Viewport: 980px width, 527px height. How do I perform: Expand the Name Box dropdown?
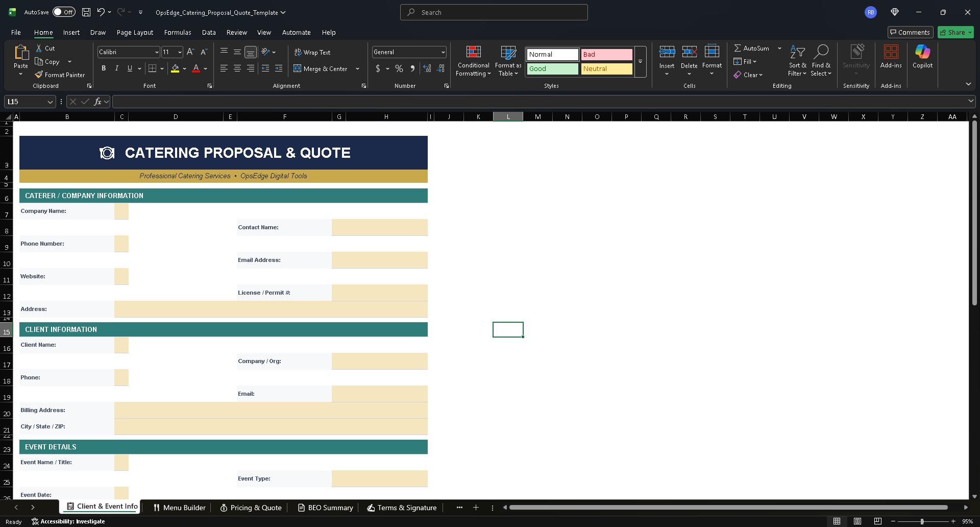[50, 102]
